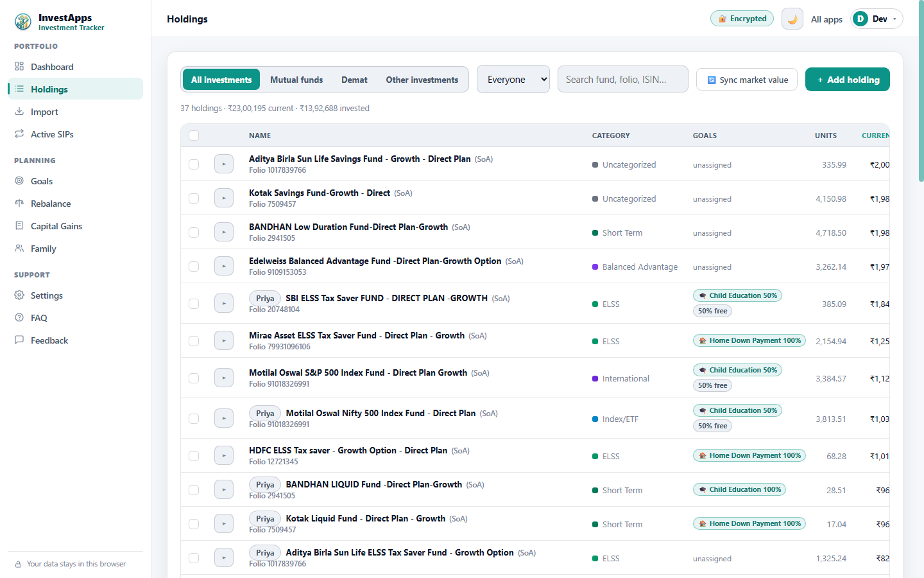Select the Aditya Birla Savings Fund checkbox
The width and height of the screenshot is (924, 578).
click(194, 164)
